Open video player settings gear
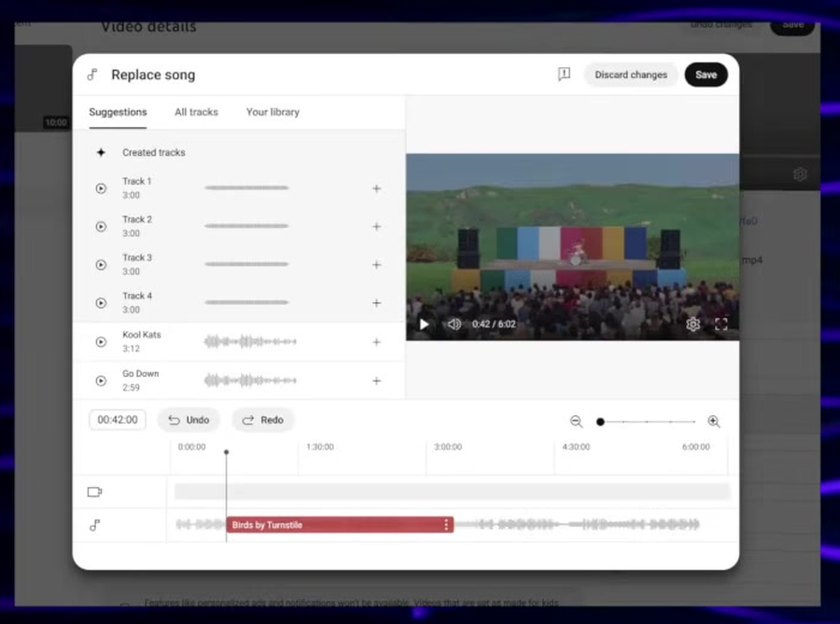Image resolution: width=840 pixels, height=624 pixels. click(693, 325)
